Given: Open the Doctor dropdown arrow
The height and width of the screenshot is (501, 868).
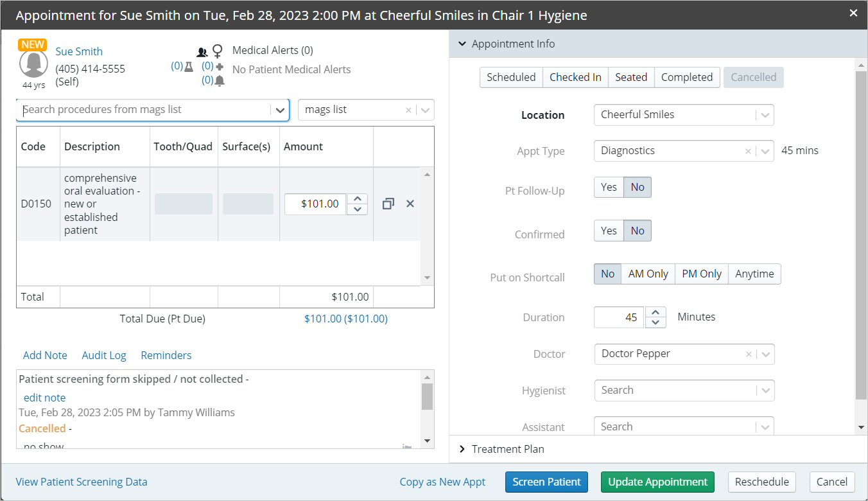Looking at the screenshot, I should pyautogui.click(x=764, y=354).
